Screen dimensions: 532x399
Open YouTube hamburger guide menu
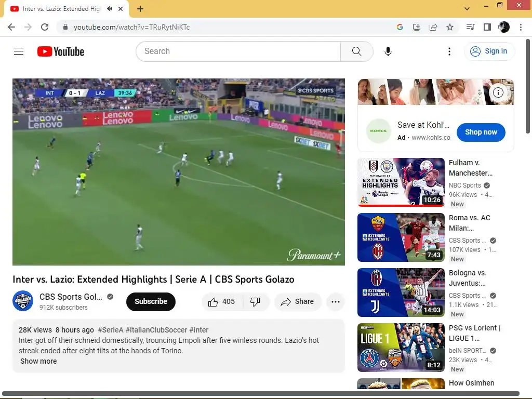(19, 51)
